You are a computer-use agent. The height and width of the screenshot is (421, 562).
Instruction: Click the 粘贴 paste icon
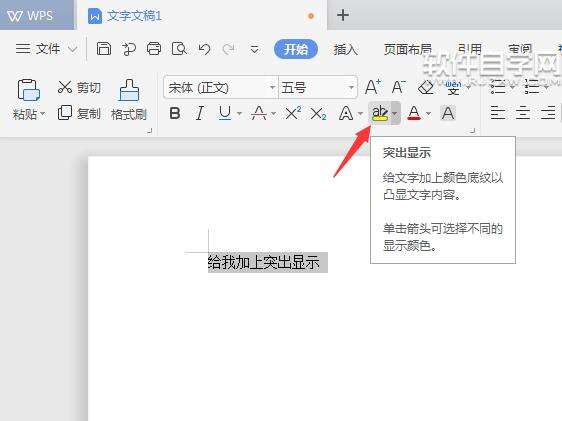[28, 90]
